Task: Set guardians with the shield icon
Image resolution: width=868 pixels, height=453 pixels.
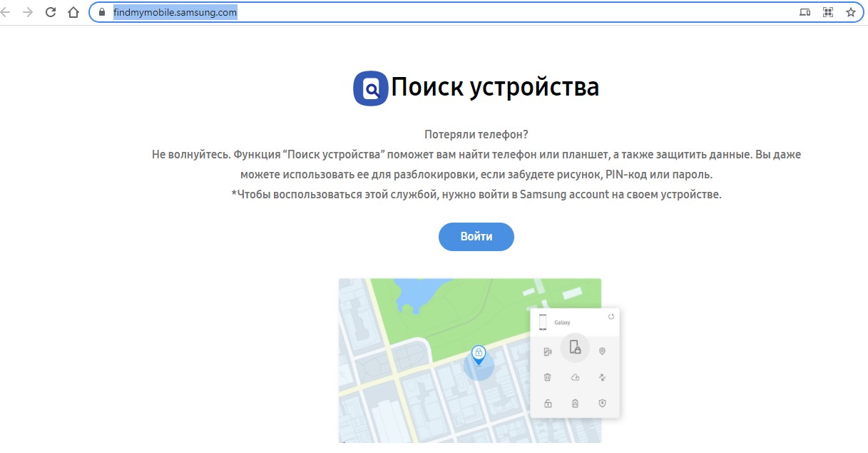Action: tap(602, 403)
